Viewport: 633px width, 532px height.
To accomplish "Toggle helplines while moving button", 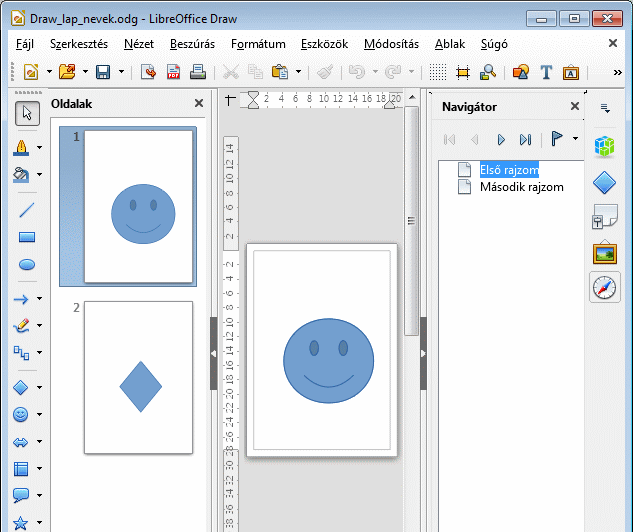I will point(463,72).
